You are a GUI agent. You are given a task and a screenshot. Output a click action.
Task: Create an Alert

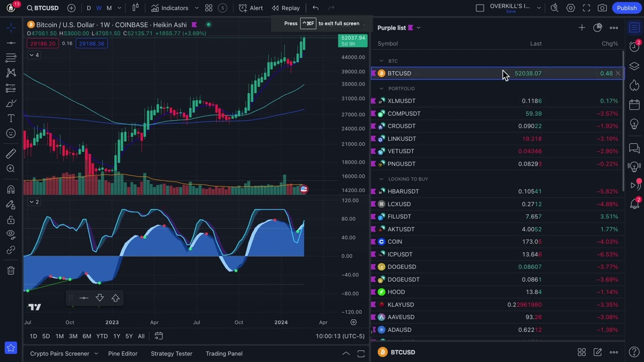coord(251,8)
